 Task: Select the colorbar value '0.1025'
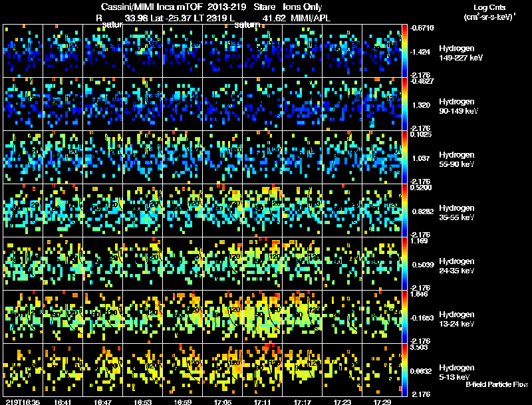coord(421,134)
